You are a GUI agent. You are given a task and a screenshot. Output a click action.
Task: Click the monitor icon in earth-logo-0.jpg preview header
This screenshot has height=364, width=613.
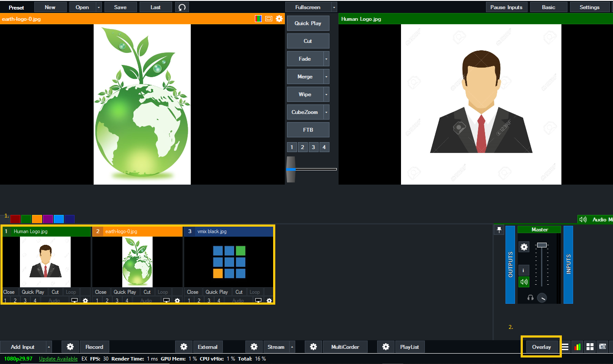coord(269,19)
